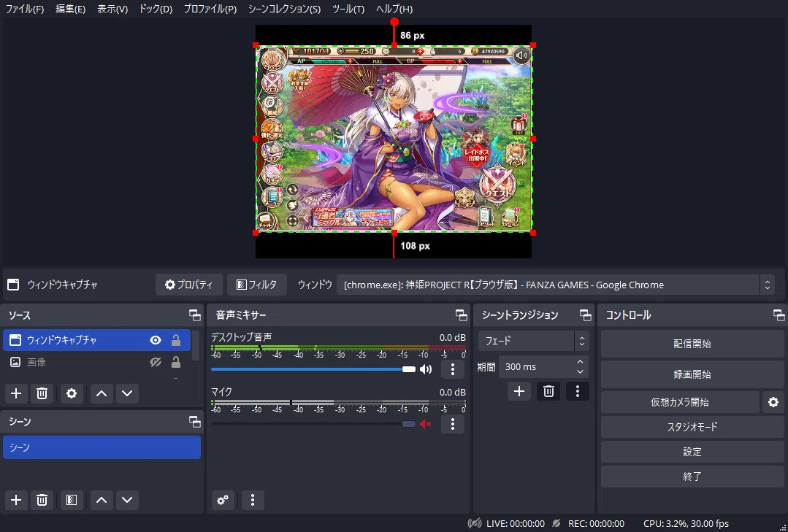Open ツール(T) menu
This screenshot has width=788, height=532.
(x=348, y=9)
